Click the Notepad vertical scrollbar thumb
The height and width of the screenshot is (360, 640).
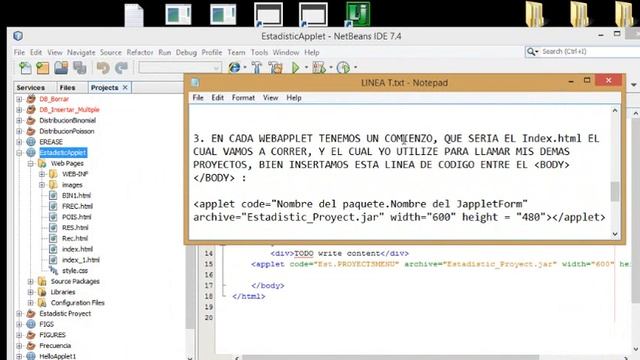615,191
